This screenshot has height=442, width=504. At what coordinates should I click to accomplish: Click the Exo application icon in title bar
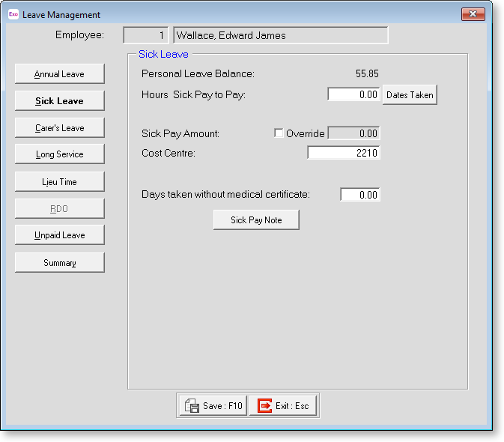pyautogui.click(x=13, y=14)
